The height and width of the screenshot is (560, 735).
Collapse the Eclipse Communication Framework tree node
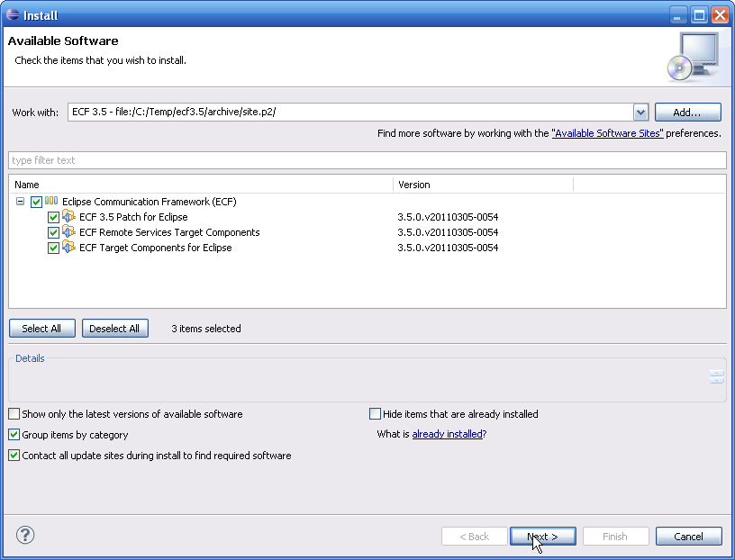tap(20, 202)
